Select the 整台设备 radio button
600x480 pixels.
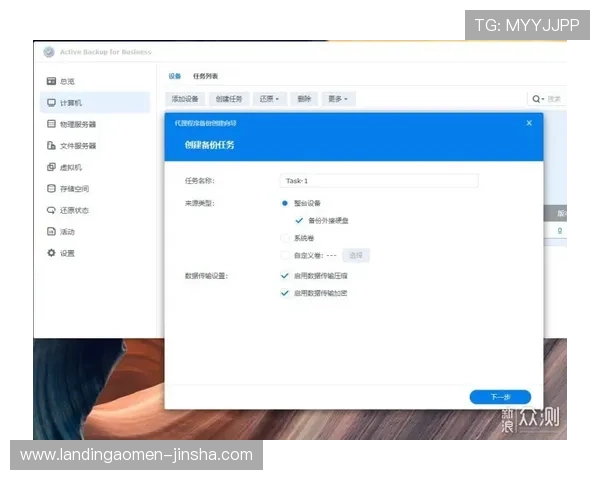tap(285, 203)
